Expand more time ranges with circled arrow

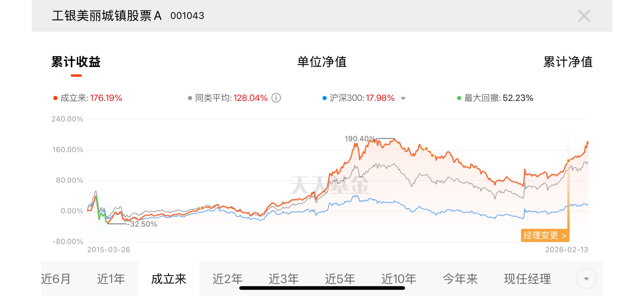(x=586, y=278)
